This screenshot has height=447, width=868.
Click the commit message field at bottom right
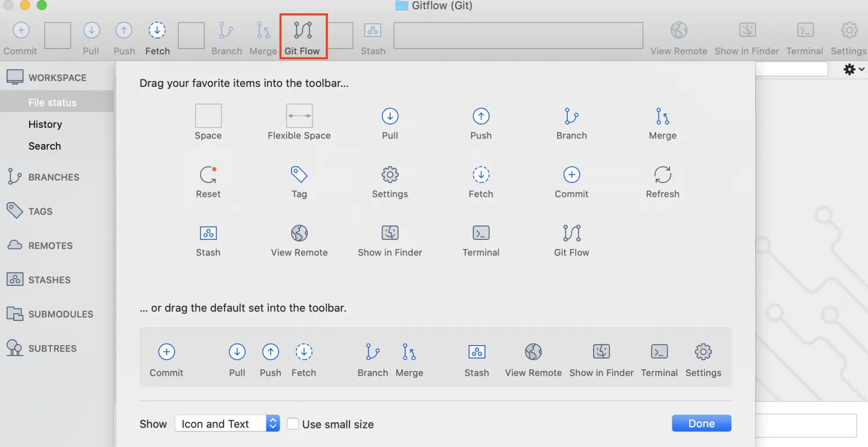click(806, 425)
